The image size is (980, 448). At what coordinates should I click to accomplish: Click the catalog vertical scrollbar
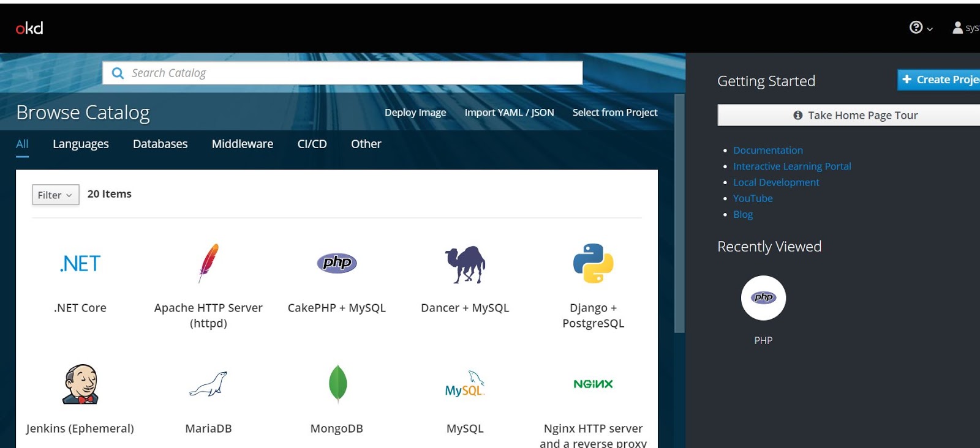pyautogui.click(x=679, y=214)
